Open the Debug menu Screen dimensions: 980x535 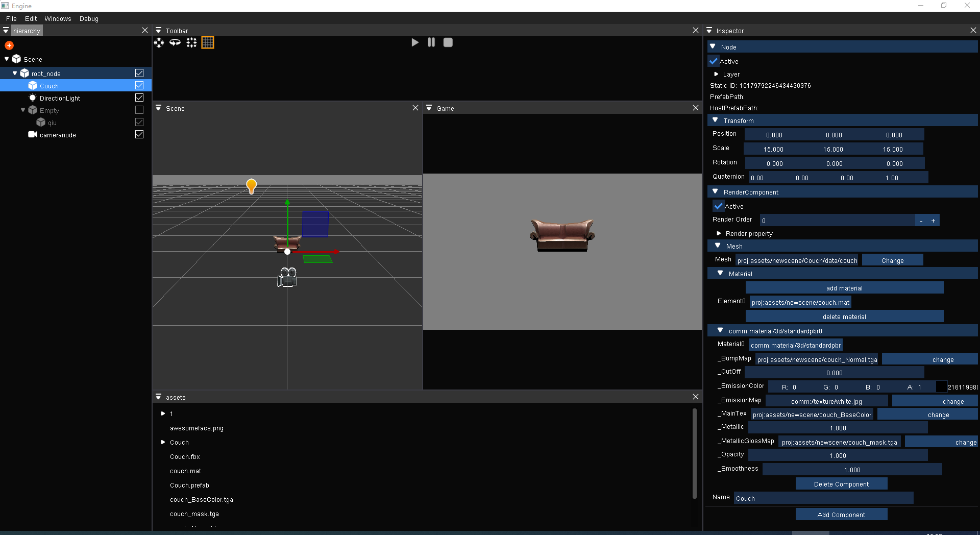(89, 19)
